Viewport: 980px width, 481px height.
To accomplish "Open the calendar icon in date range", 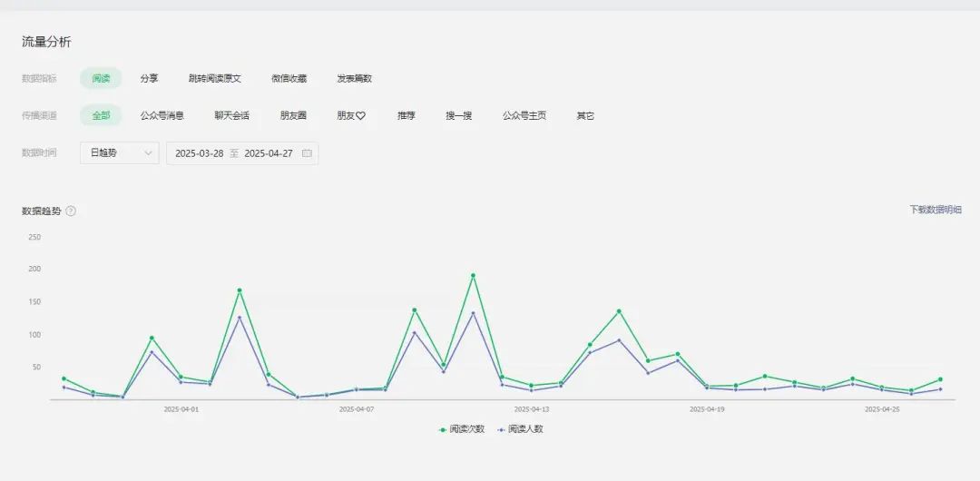I will 307,153.
